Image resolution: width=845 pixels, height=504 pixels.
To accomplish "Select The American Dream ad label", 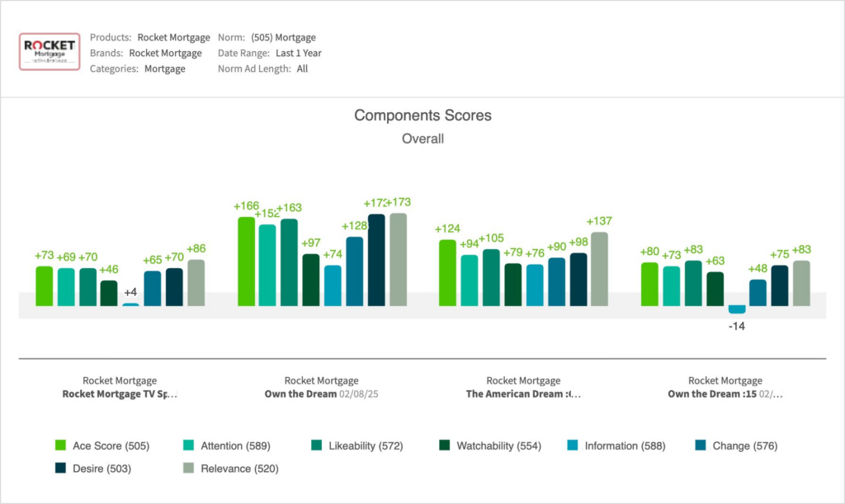I will (523, 394).
